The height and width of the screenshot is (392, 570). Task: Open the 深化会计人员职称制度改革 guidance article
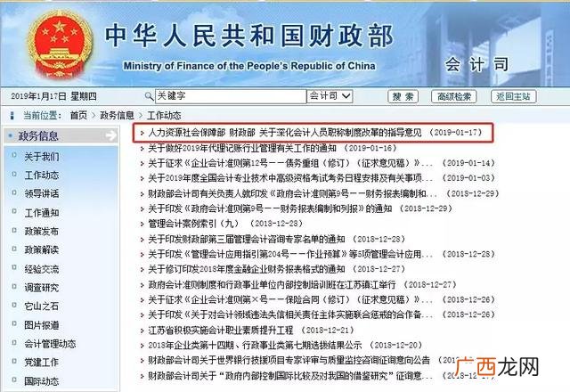coord(285,133)
